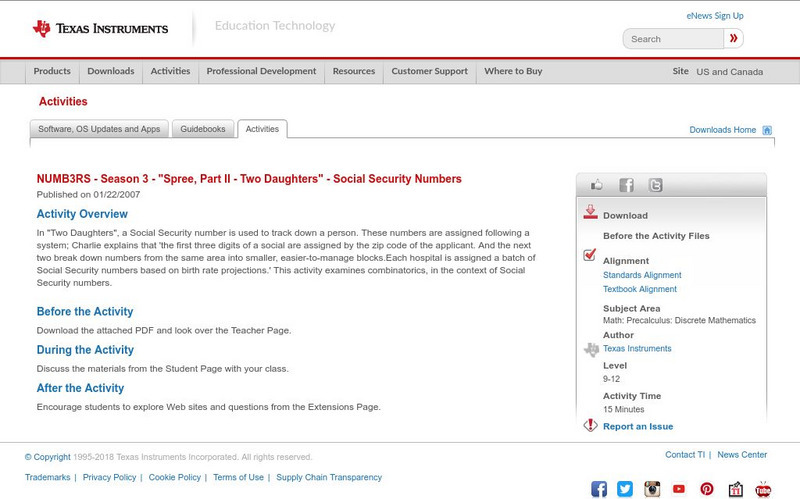Screen dimensions: 800x499
Task: Open the Downloads menu
Action: 111,71
